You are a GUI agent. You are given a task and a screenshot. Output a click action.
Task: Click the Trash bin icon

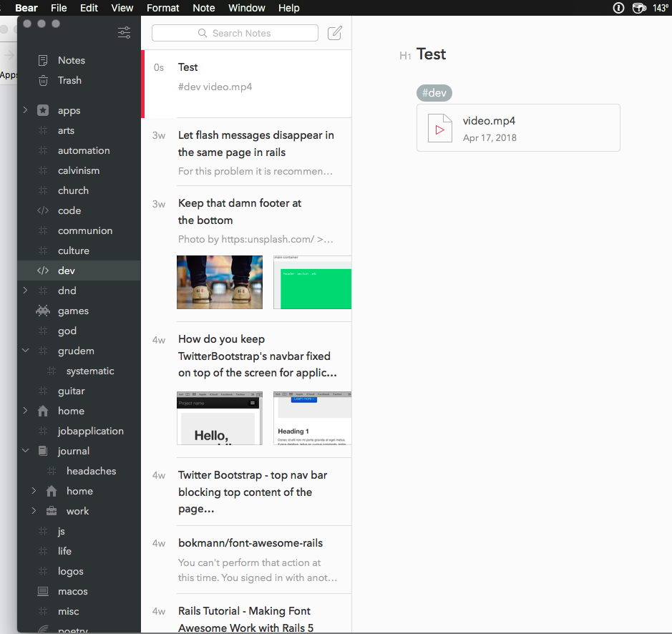(x=43, y=81)
